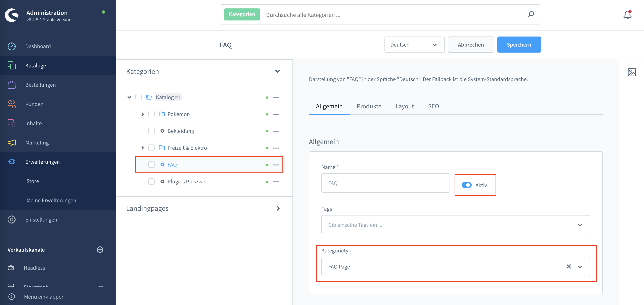
Task: Expand the Pokemon tree node
Action: pyautogui.click(x=142, y=114)
